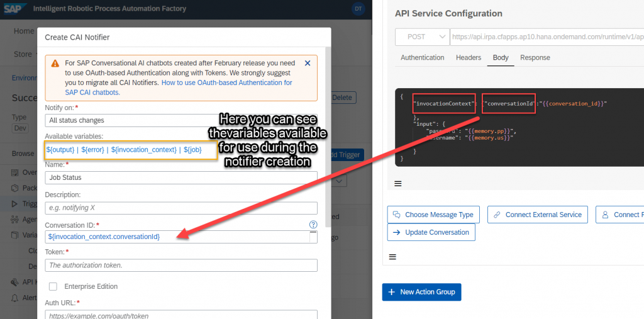
Task: Open the hamburger menu below Update Conversation
Action: click(x=392, y=257)
